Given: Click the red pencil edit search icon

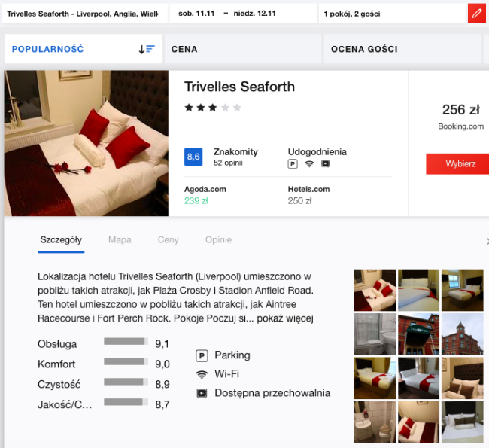Looking at the screenshot, I should (x=476, y=14).
